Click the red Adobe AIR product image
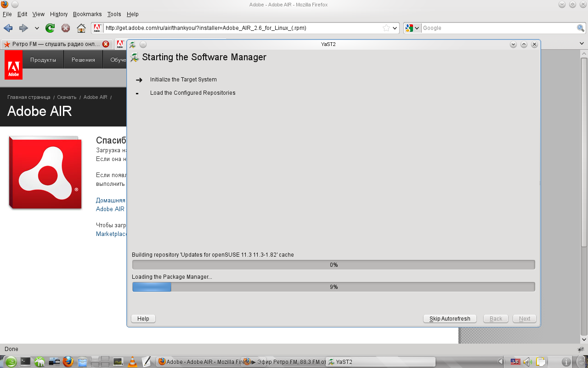 tap(45, 172)
